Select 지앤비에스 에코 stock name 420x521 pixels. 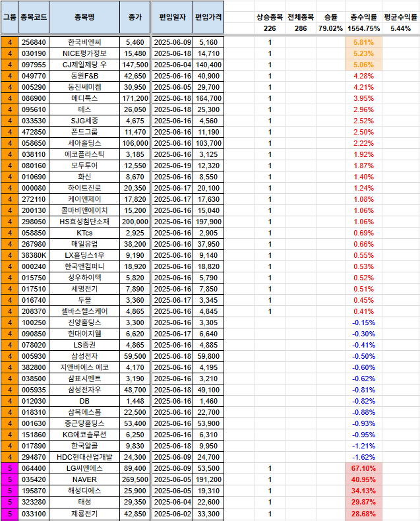pos(84,367)
